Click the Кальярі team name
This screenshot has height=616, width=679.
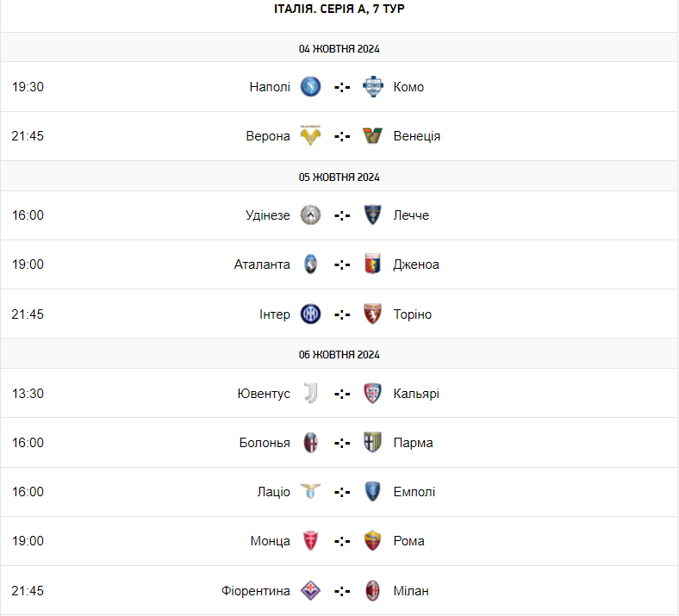click(x=416, y=394)
